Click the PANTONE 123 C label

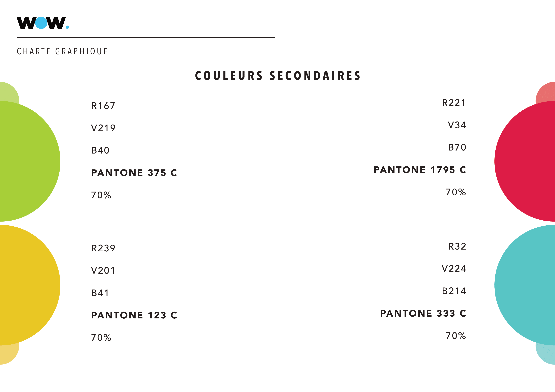click(x=134, y=315)
